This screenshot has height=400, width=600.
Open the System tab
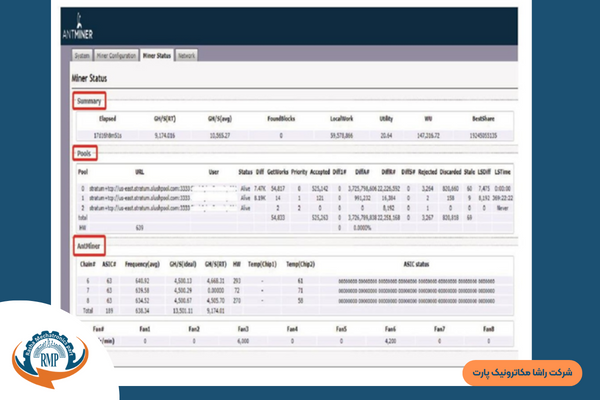pyautogui.click(x=84, y=57)
